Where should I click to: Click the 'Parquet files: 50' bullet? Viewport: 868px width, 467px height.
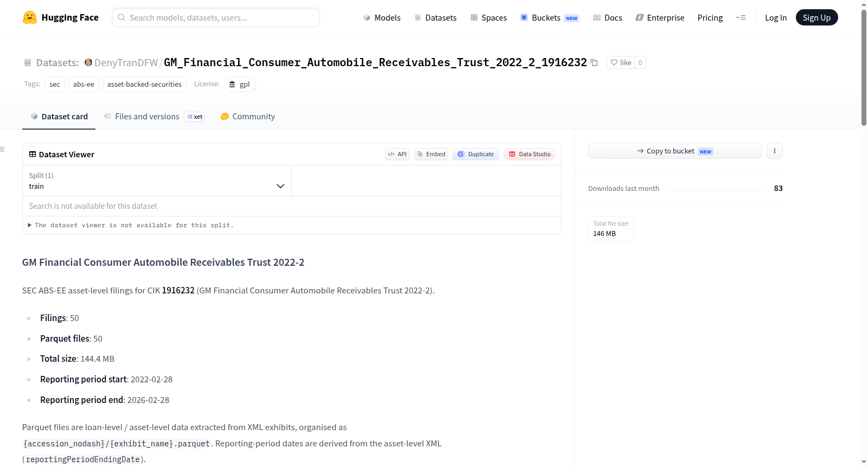click(71, 338)
